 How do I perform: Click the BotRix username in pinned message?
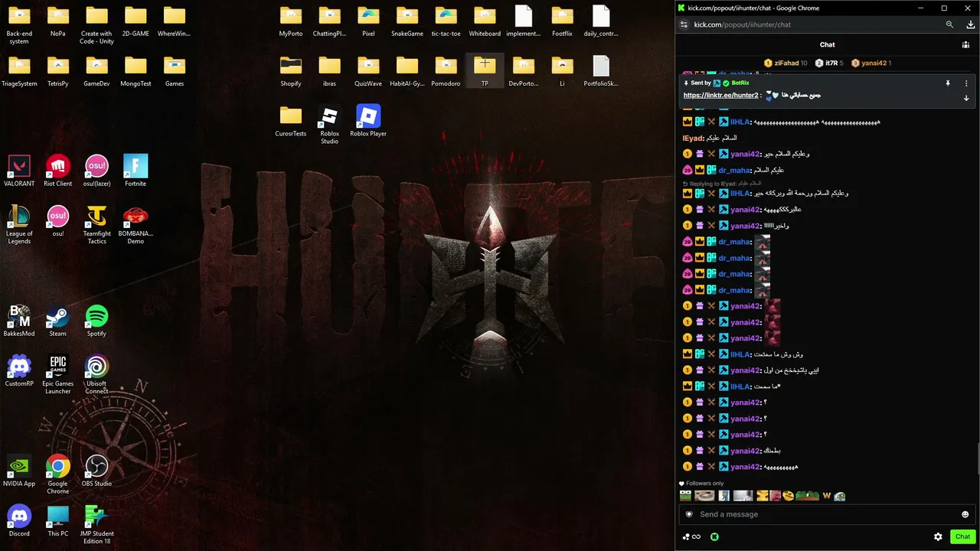pyautogui.click(x=740, y=83)
